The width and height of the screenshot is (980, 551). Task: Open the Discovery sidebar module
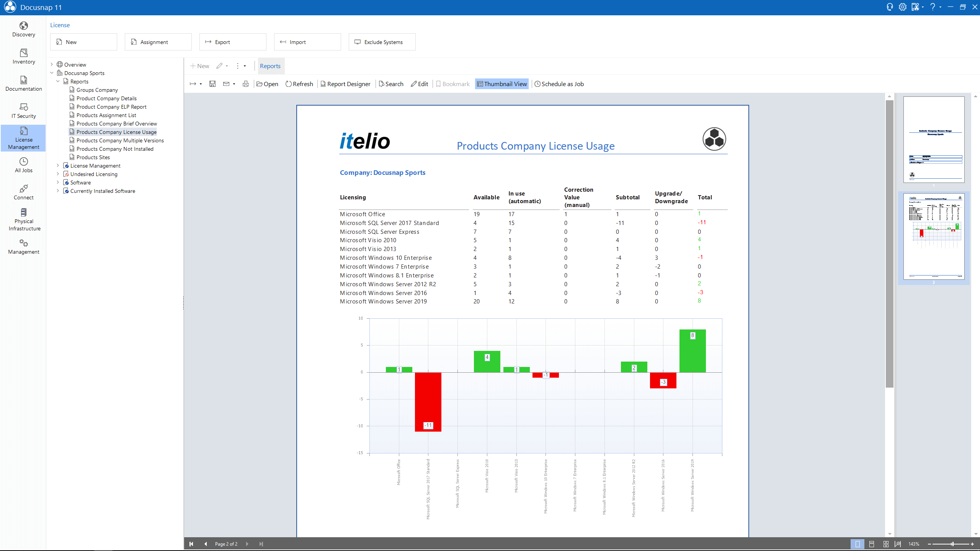click(23, 29)
